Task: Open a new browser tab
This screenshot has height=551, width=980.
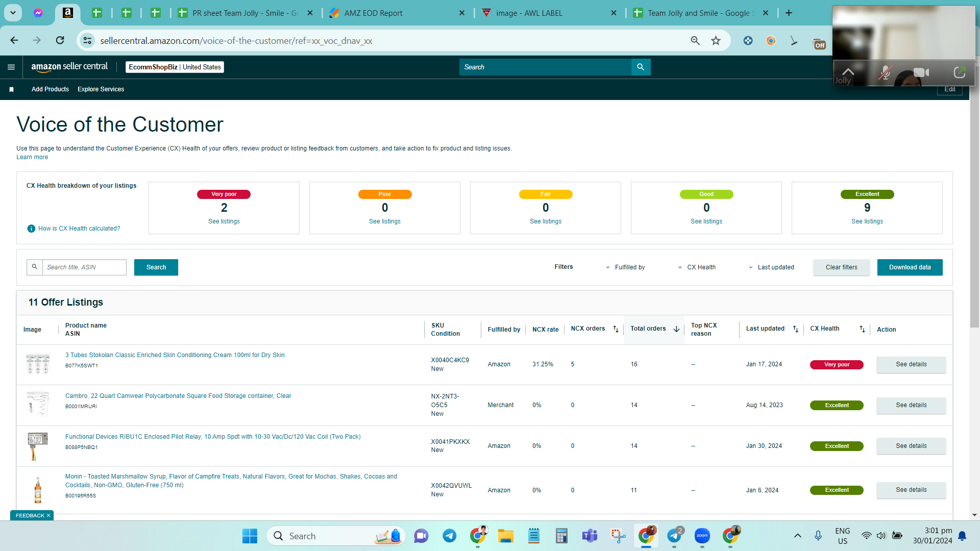Action: coord(789,13)
